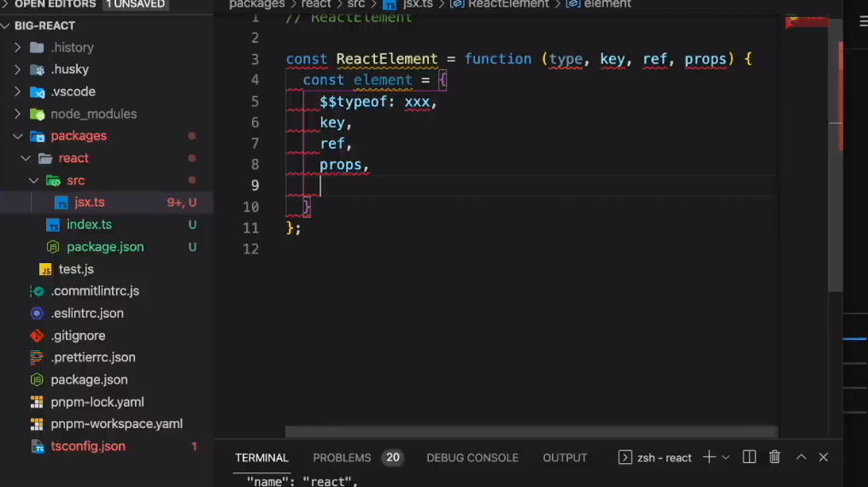This screenshot has height=487, width=868.
Task: Click the node_modules folder icon
Action: [x=37, y=114]
